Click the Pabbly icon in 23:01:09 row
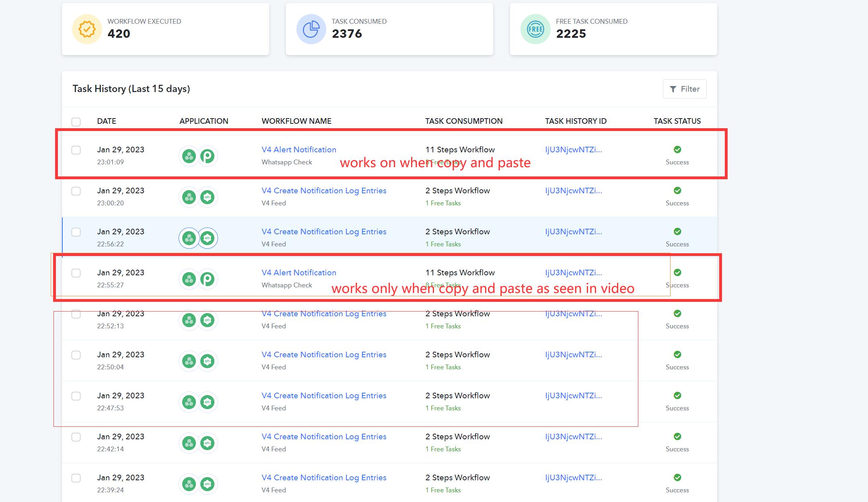The image size is (868, 502). click(208, 156)
